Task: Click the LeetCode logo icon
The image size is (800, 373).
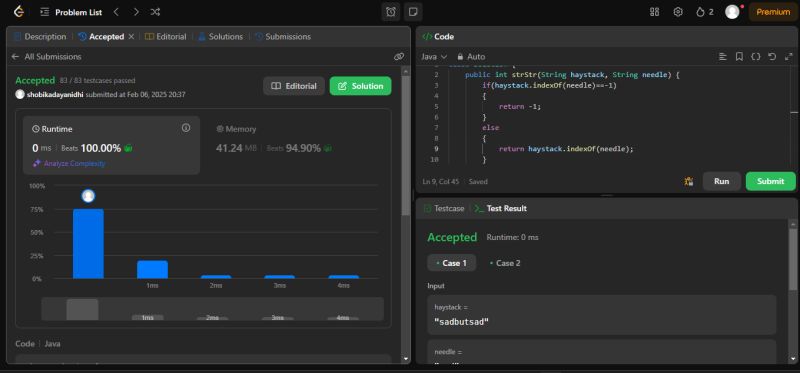Action: 19,12
